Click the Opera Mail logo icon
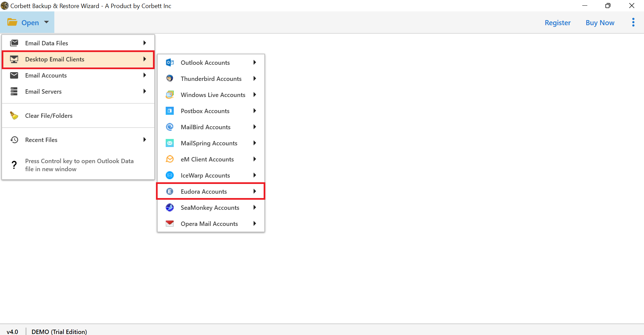Screen dimensions: 644x335 click(170, 224)
